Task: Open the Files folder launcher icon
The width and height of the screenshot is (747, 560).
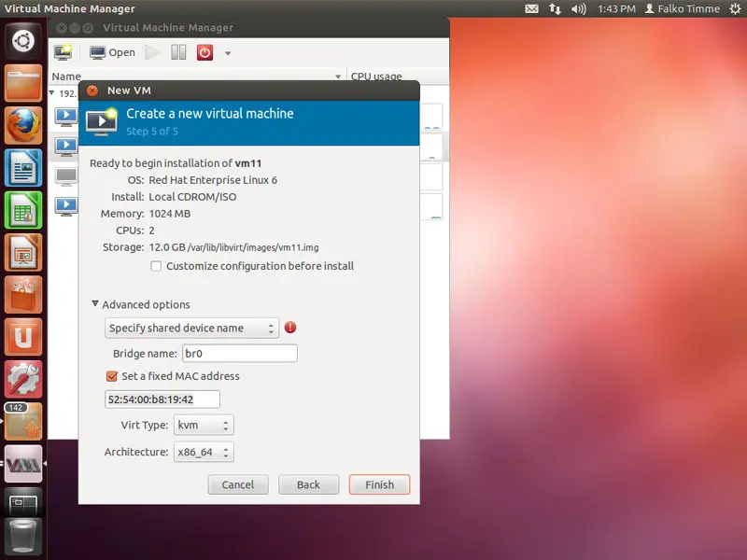Action: [x=22, y=83]
